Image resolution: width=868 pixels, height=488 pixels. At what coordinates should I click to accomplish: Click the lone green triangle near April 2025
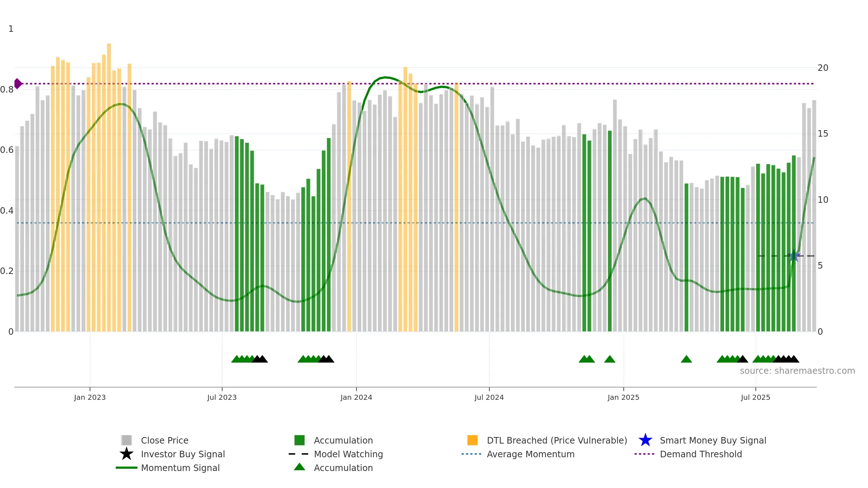pyautogui.click(x=686, y=359)
